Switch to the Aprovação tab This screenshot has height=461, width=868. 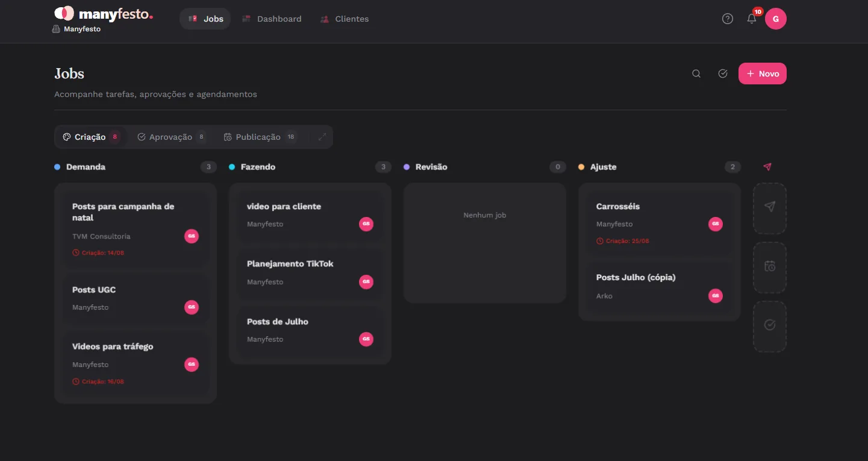pos(172,137)
